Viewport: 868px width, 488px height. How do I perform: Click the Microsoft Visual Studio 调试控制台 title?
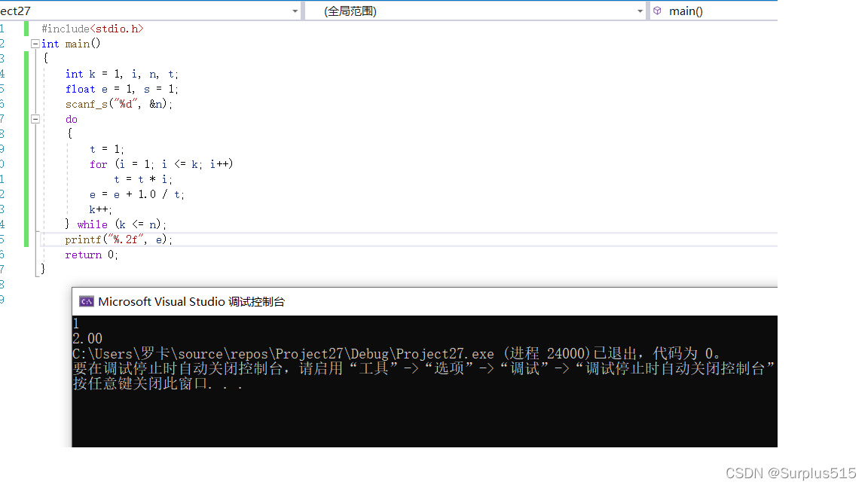[x=191, y=301]
